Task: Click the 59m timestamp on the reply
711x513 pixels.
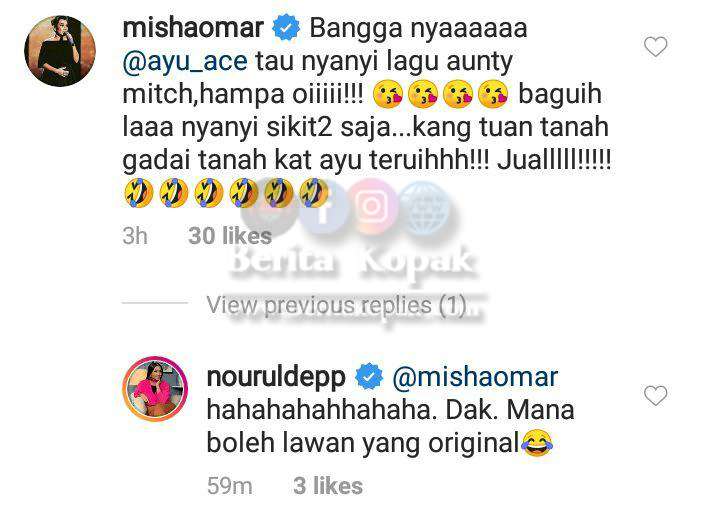Action: 229,486
